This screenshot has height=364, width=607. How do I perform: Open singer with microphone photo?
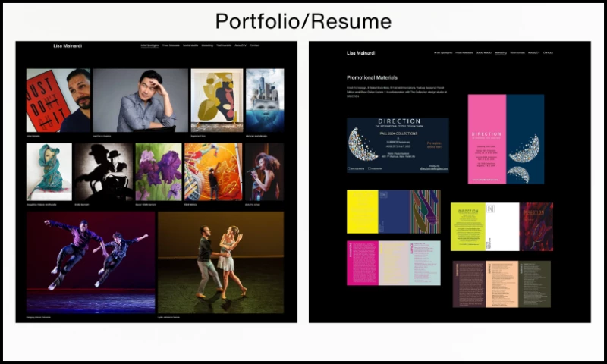pyautogui.click(x=264, y=171)
